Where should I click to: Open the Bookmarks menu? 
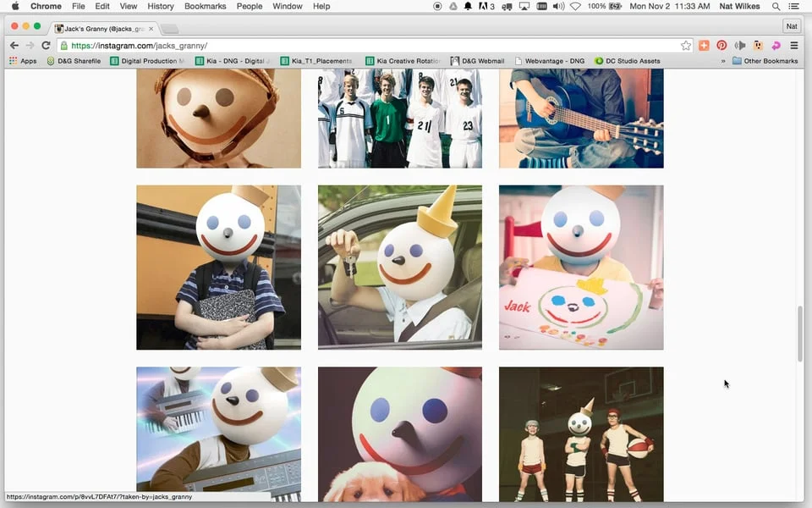point(205,6)
